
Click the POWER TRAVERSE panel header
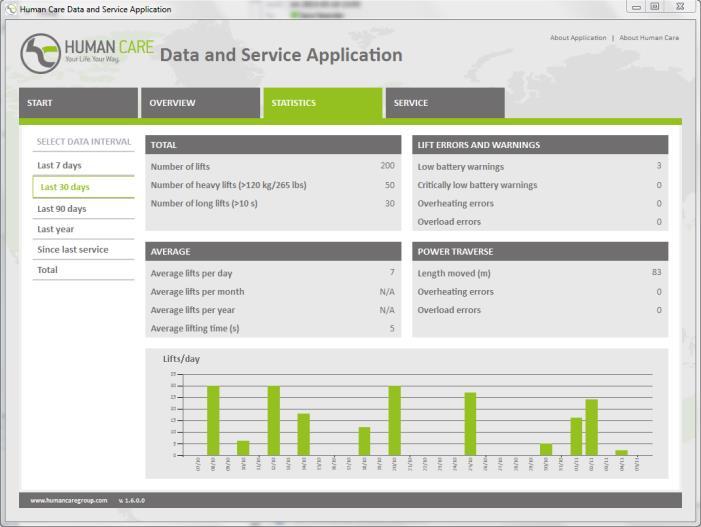tap(540, 252)
